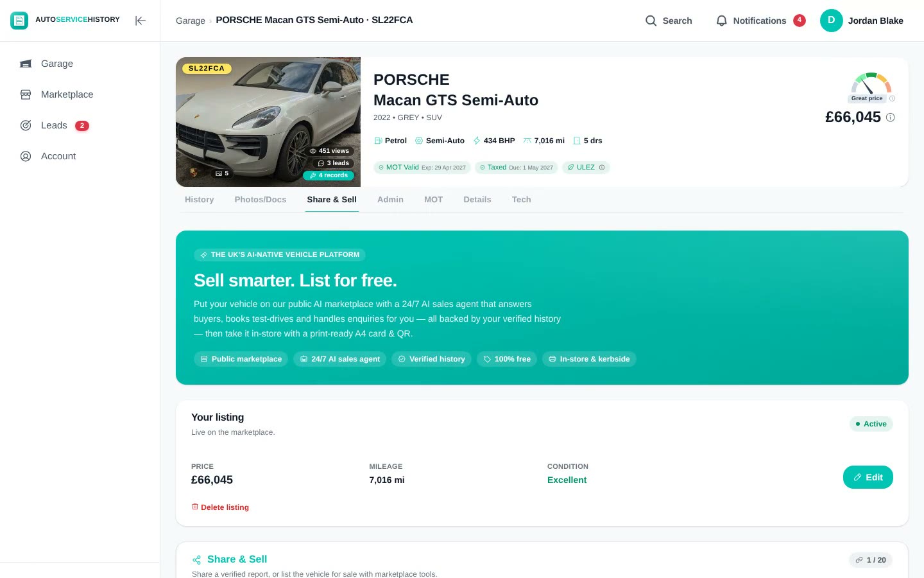The image size is (924, 578).
Task: Click the Delete listing link
Action: [x=220, y=507]
